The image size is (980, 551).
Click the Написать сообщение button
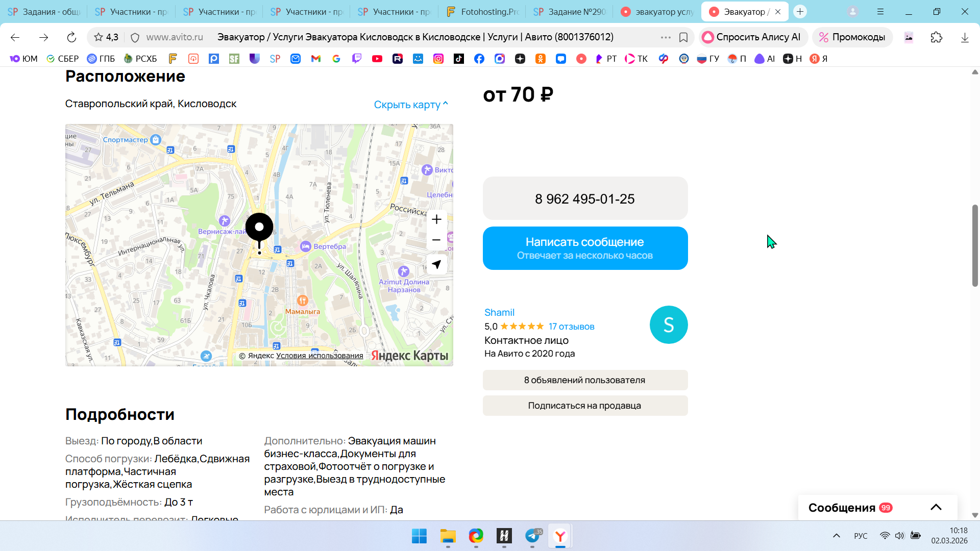click(585, 248)
